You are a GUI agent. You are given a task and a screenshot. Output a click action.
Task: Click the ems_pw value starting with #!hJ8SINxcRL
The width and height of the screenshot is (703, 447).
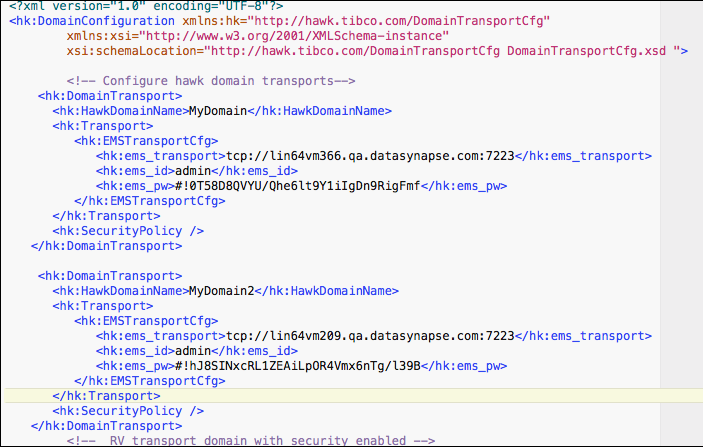coord(298,366)
